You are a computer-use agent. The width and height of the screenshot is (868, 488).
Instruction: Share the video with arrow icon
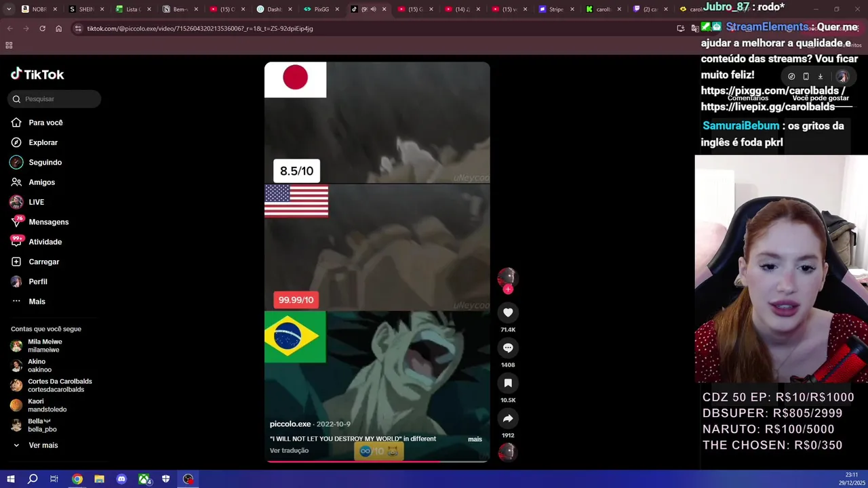[x=508, y=418]
